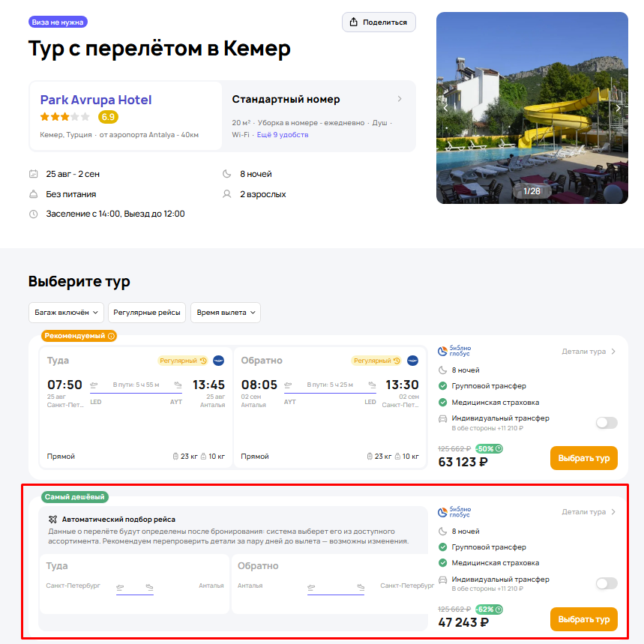
Task: Enable Индивидуальный трансфер for the 47 243 ₽ tour
Action: [607, 583]
